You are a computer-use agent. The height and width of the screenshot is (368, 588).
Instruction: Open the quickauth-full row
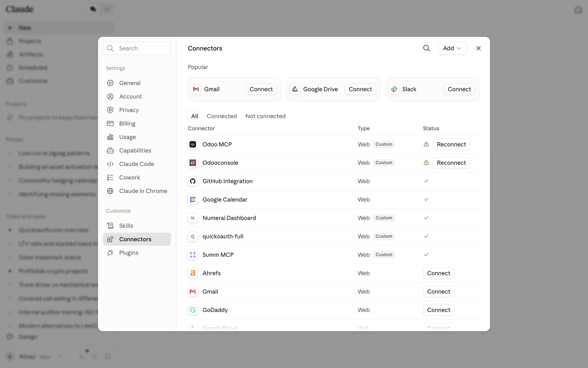[333, 236]
